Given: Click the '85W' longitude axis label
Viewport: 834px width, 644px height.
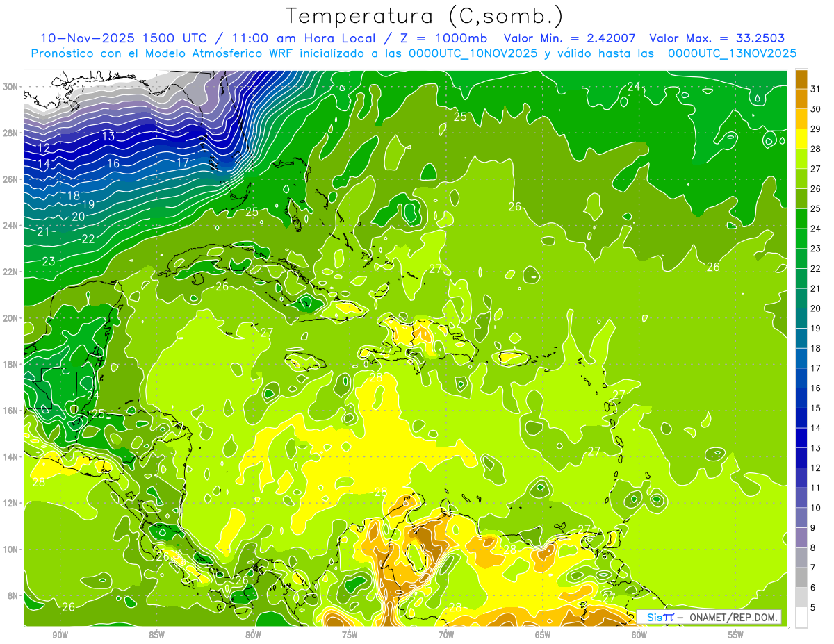Looking at the screenshot, I should pos(156,635).
